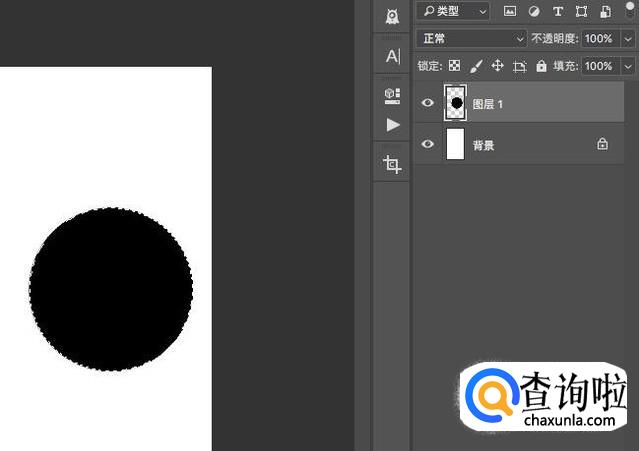This screenshot has width=639, height=451.
Task: Open the 3D cube panel icon
Action: (x=392, y=96)
